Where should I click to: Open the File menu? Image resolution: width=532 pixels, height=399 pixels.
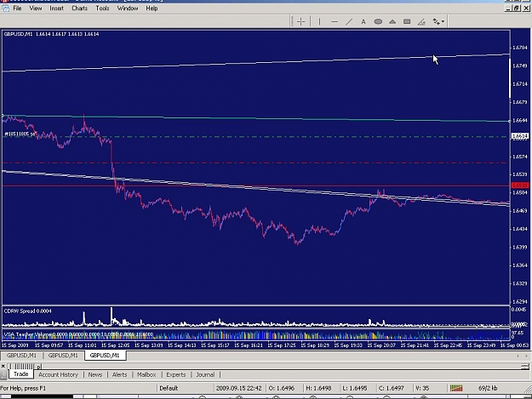17,9
